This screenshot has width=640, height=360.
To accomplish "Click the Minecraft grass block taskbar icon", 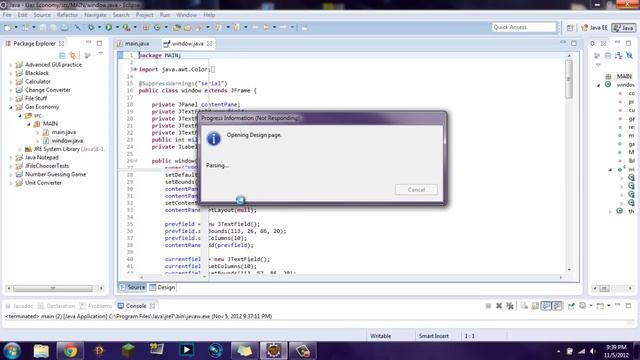I will click(x=128, y=351).
